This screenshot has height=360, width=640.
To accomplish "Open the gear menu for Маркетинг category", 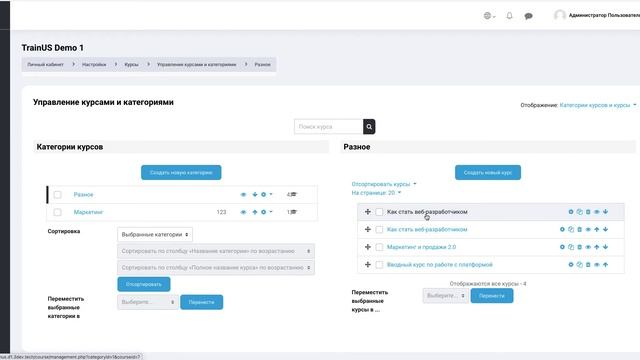I will tap(266, 212).
